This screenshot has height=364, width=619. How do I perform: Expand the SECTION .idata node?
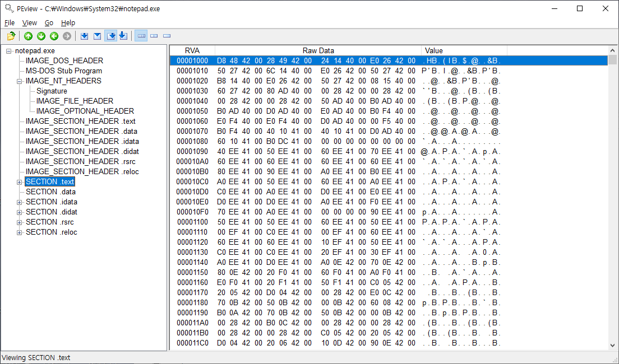tap(19, 202)
